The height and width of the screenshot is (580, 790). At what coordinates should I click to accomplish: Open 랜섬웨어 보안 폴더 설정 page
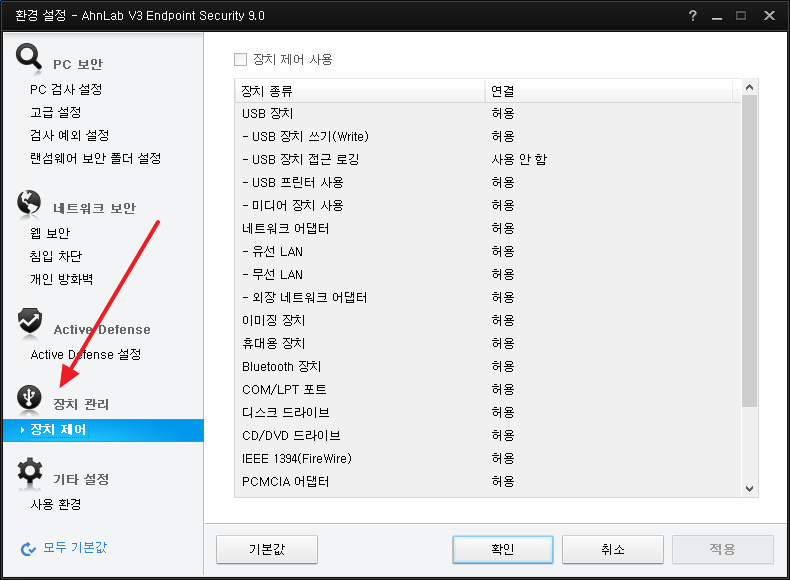pyautogui.click(x=95, y=158)
